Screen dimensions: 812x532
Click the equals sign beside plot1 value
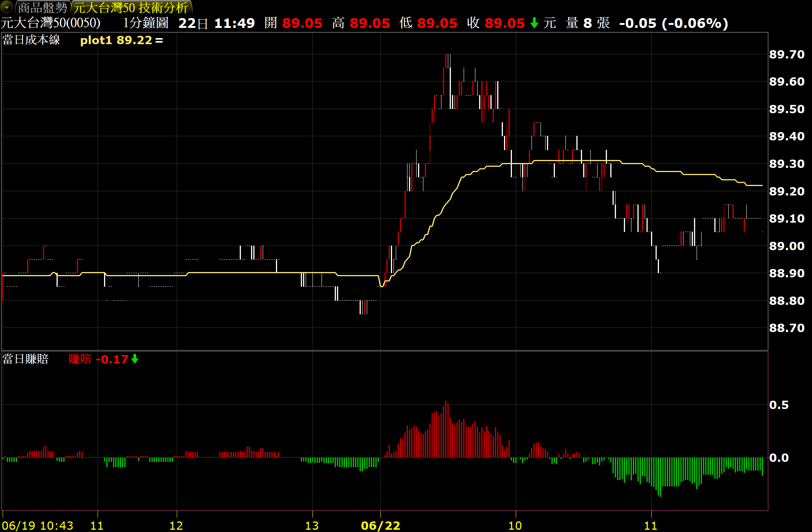pyautogui.click(x=159, y=40)
